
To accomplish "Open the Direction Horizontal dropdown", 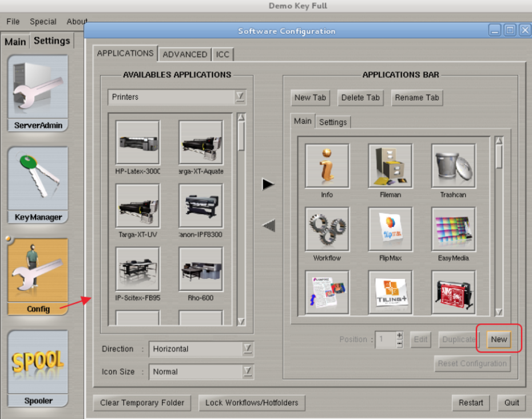I will click(x=247, y=349).
